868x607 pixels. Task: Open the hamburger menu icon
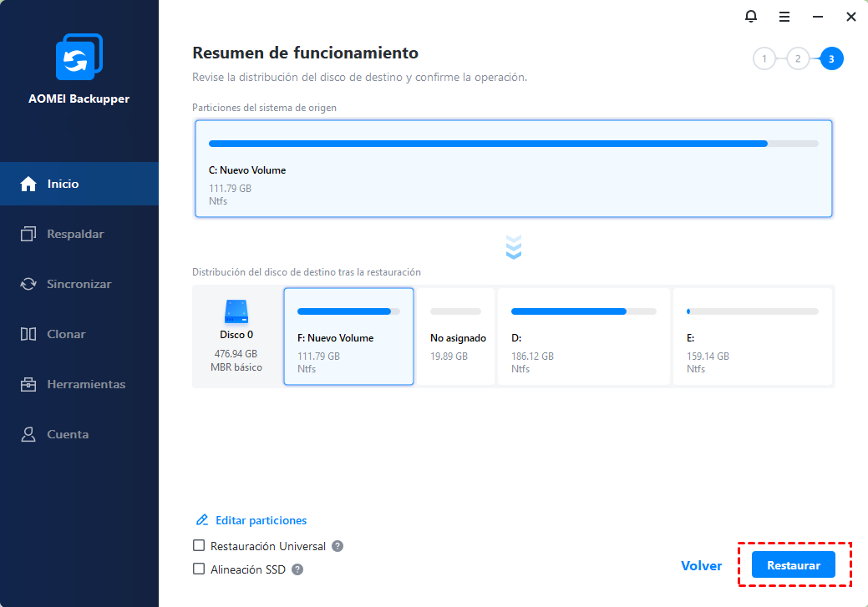click(x=784, y=17)
